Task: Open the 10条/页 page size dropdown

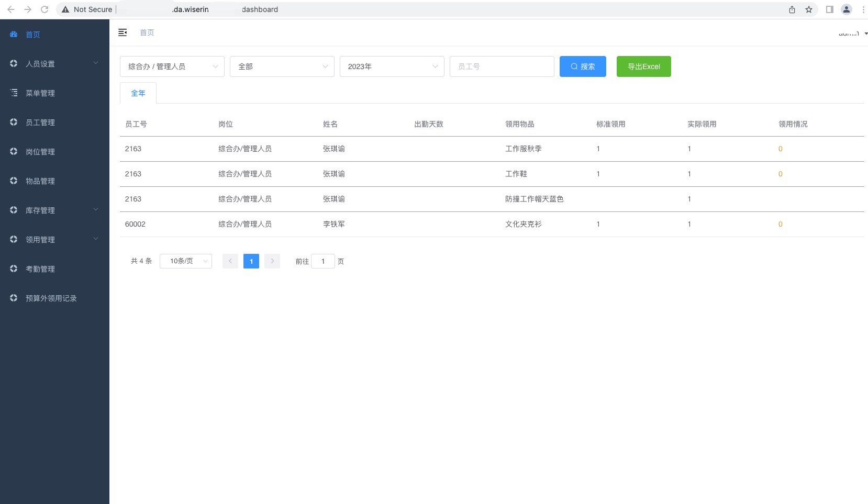Action: point(186,261)
